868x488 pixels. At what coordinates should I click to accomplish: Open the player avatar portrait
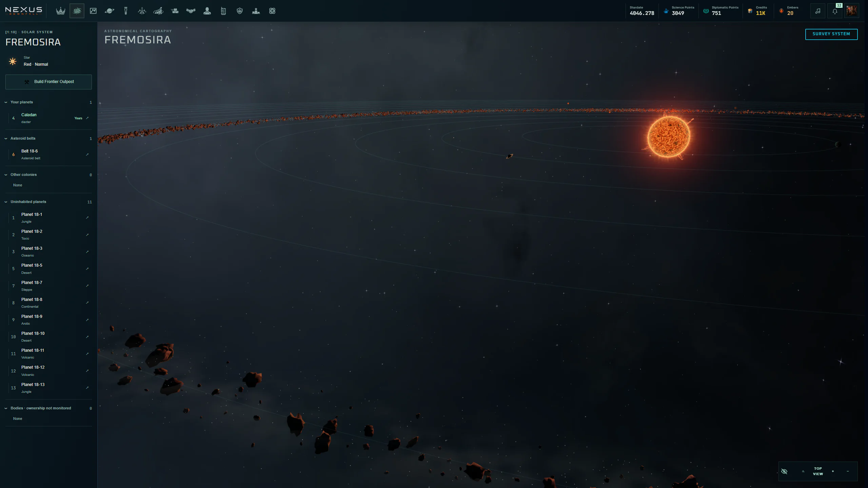852,11
